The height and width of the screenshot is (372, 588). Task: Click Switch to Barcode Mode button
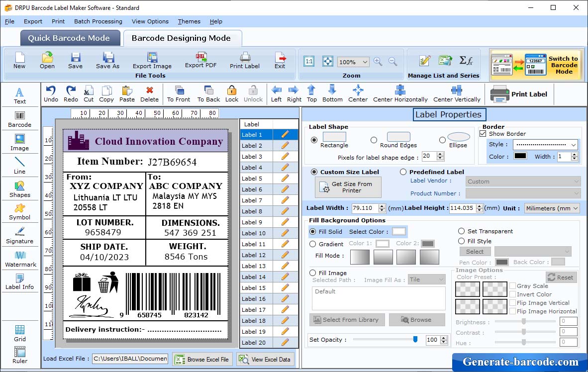[536, 65]
